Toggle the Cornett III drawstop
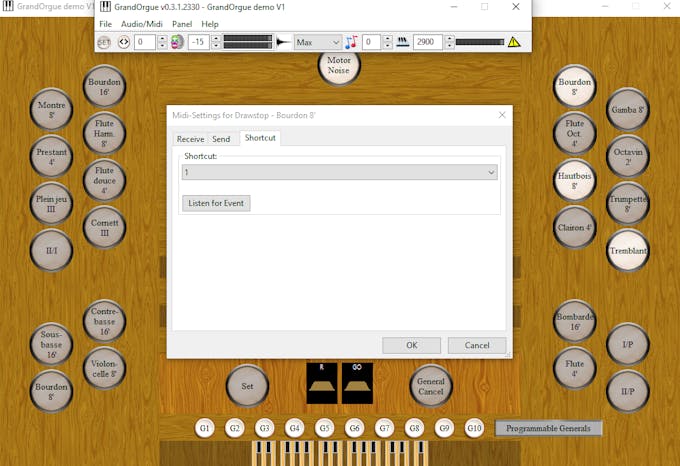The height and width of the screenshot is (466, 680). [x=104, y=227]
